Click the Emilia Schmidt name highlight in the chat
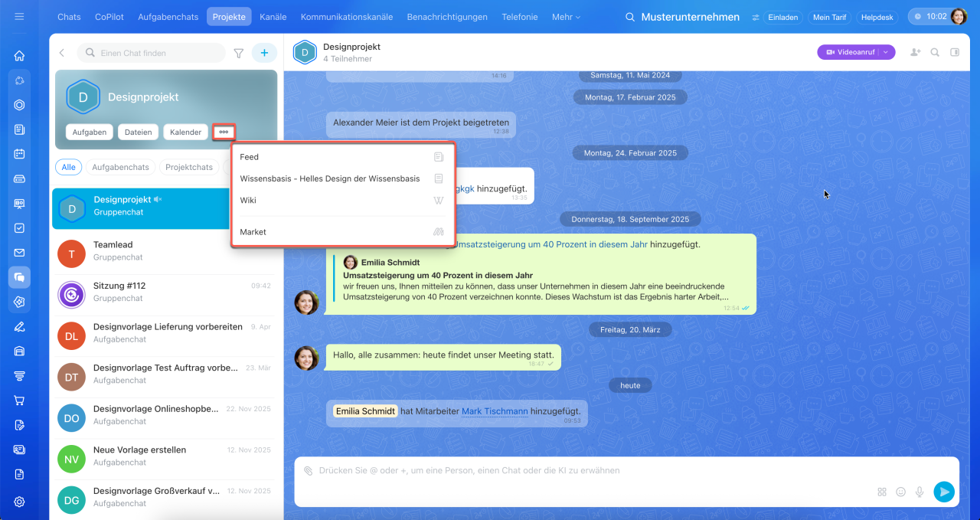This screenshot has height=520, width=980. pyautogui.click(x=365, y=411)
